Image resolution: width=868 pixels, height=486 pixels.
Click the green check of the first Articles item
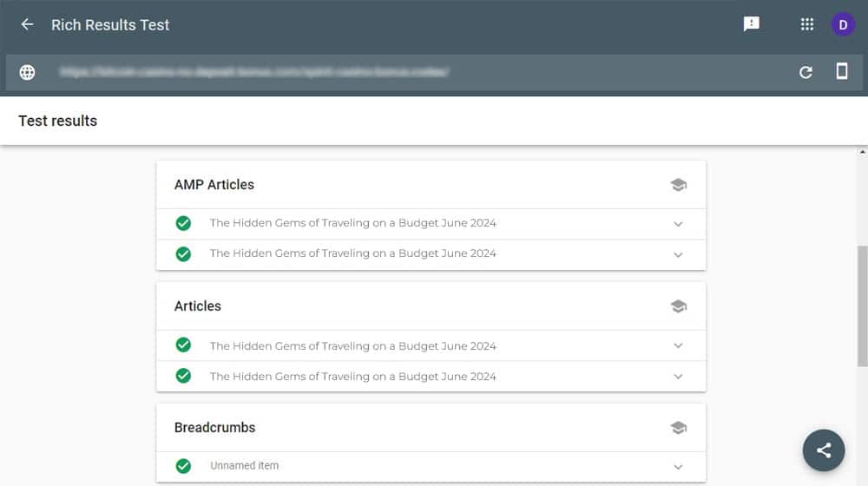point(183,345)
